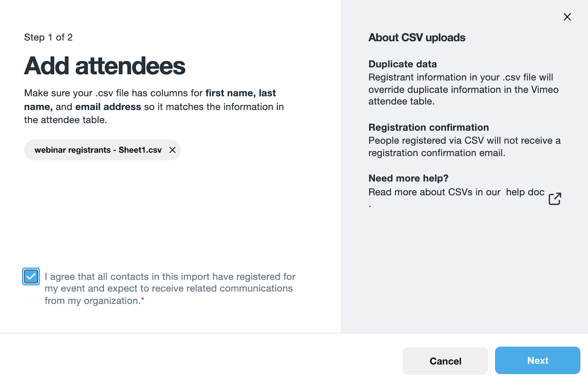Click the external-link arrow next to help doc
The image size is (588, 381).
click(x=555, y=198)
